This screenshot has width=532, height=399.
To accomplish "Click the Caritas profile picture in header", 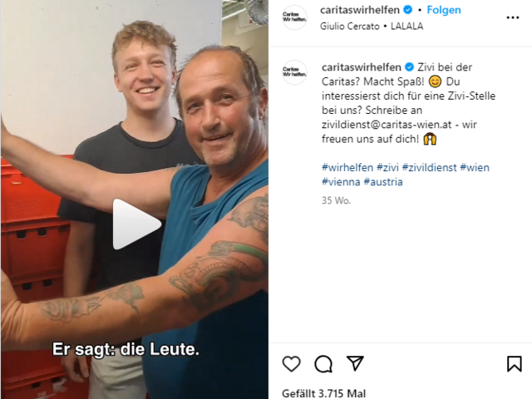I will 294,17.
